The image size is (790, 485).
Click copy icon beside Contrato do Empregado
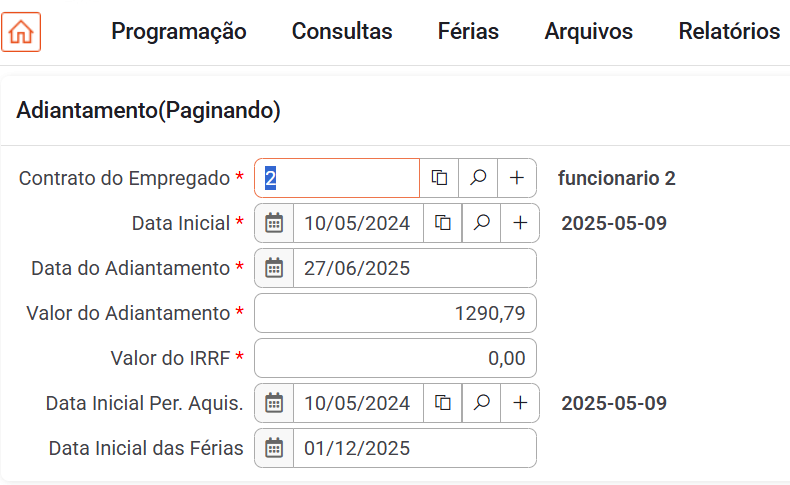pyautogui.click(x=439, y=178)
